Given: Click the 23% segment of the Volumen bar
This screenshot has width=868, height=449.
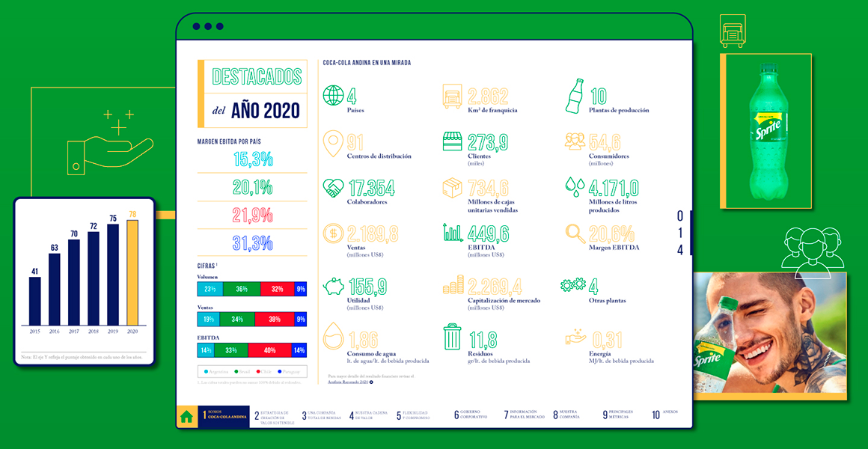Looking at the screenshot, I should [x=210, y=289].
